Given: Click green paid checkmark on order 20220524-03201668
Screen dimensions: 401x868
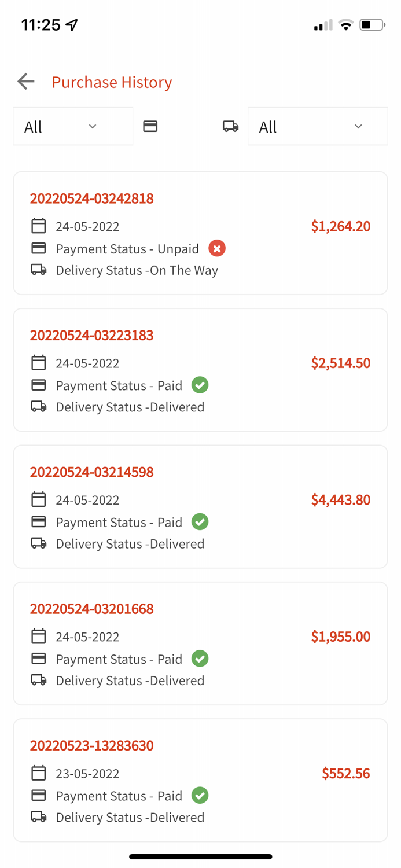Looking at the screenshot, I should coord(200,659).
